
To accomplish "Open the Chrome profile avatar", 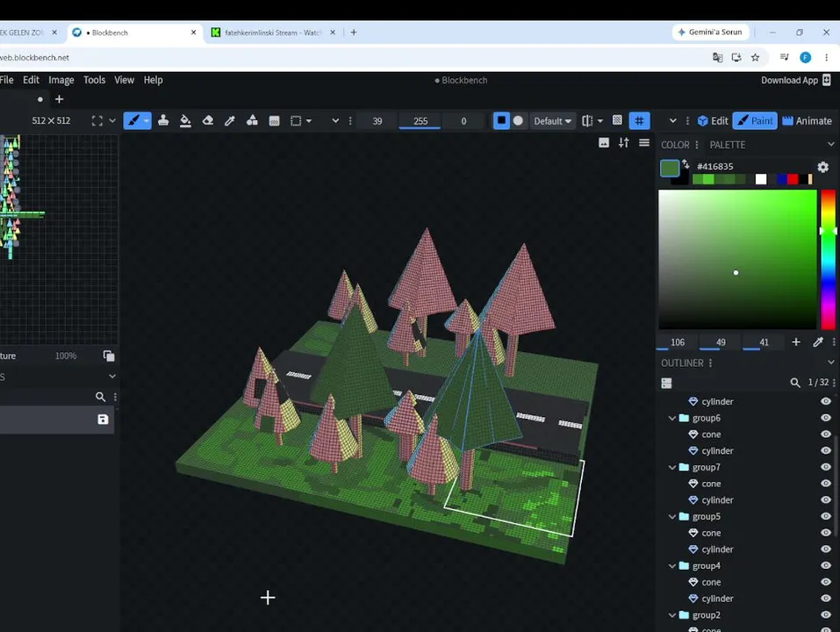I will tap(805, 57).
